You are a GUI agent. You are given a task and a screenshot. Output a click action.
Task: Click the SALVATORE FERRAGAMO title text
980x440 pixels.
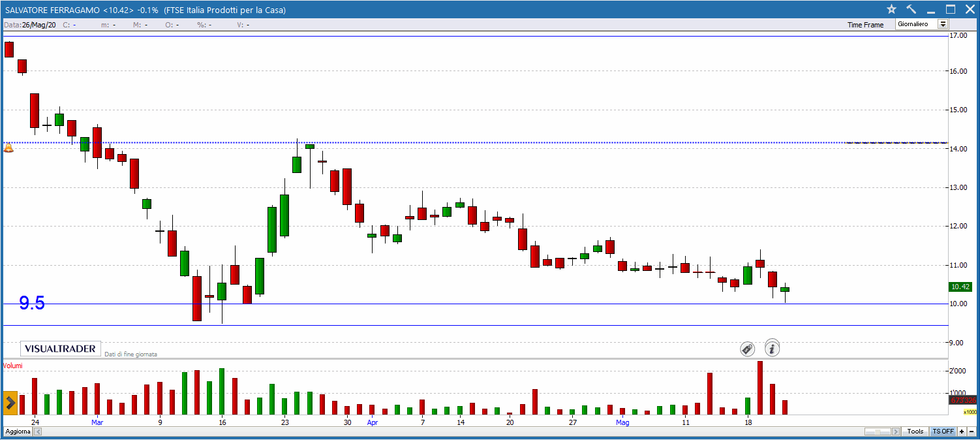[x=52, y=10]
